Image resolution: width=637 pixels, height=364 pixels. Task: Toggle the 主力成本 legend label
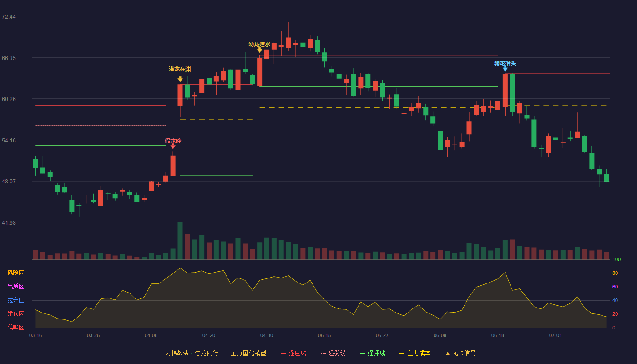click(x=419, y=353)
